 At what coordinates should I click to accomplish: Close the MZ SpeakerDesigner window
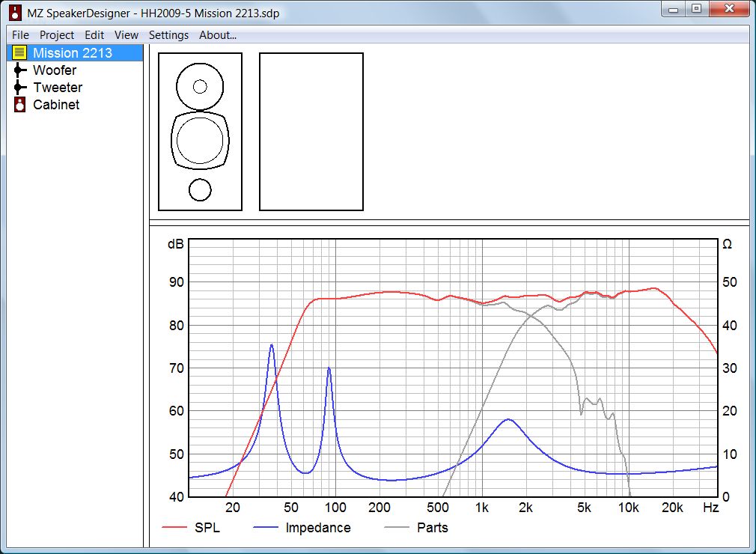[729, 9]
